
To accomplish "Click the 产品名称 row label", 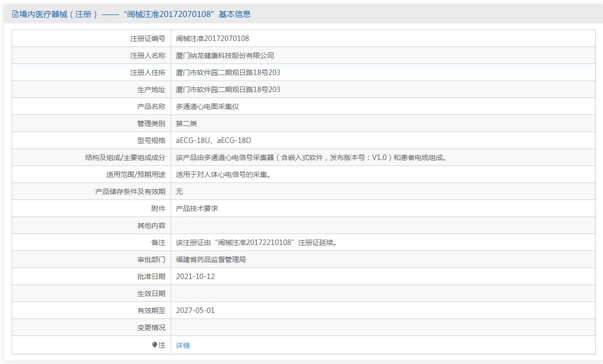I will click(x=151, y=106).
